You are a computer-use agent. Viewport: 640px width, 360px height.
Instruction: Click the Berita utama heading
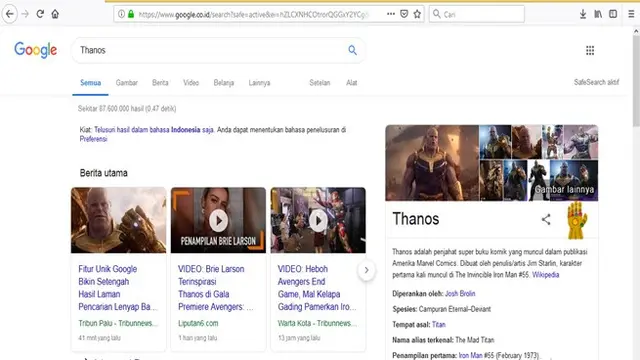click(x=104, y=173)
